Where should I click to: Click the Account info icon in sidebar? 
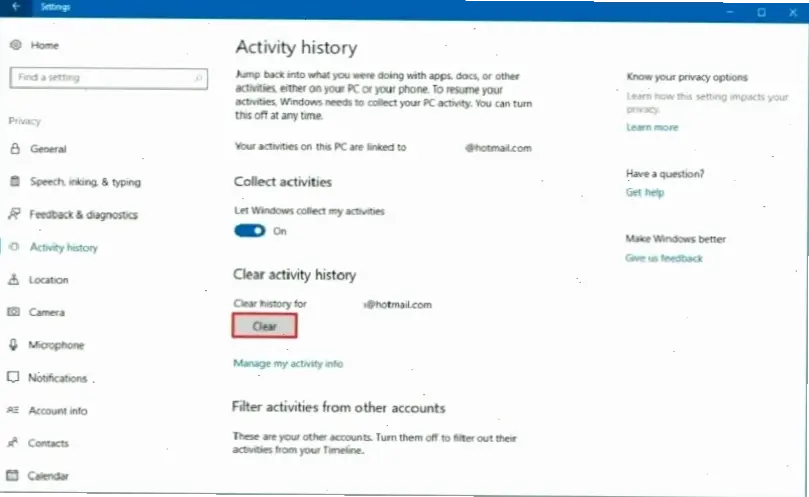(13, 410)
